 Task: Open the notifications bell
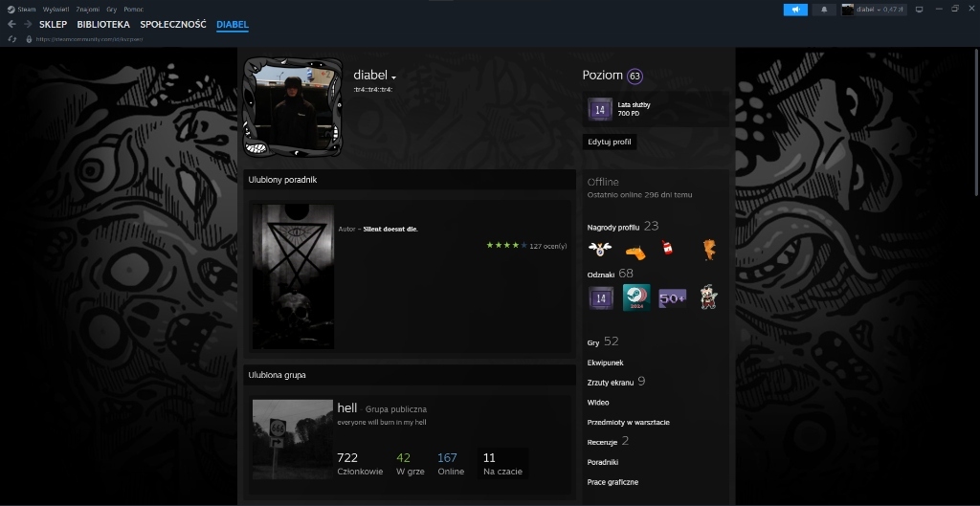824,10
